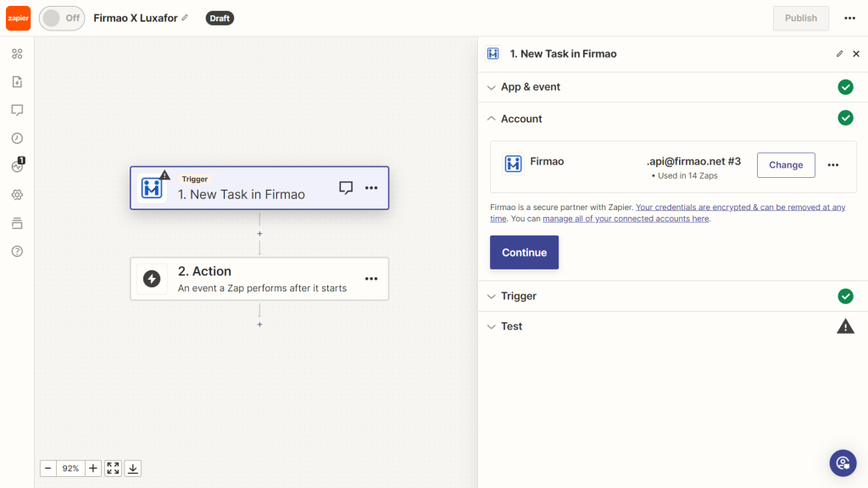Open the help icon at sidebar bottom

click(17, 251)
